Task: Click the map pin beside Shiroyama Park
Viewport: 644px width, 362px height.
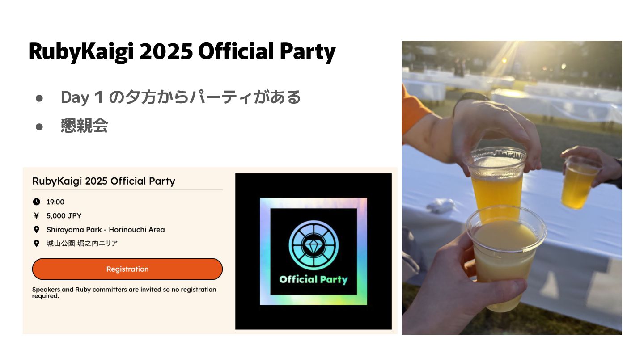Action: [37, 230]
